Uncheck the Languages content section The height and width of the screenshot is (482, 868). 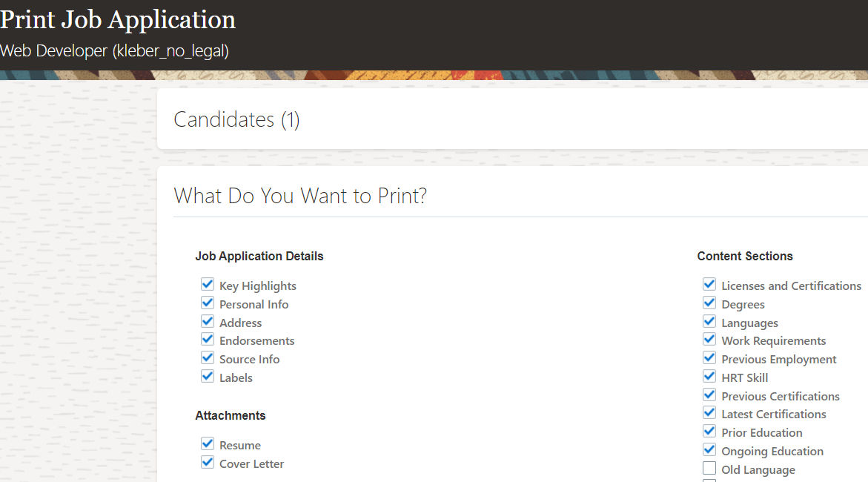pyautogui.click(x=709, y=321)
